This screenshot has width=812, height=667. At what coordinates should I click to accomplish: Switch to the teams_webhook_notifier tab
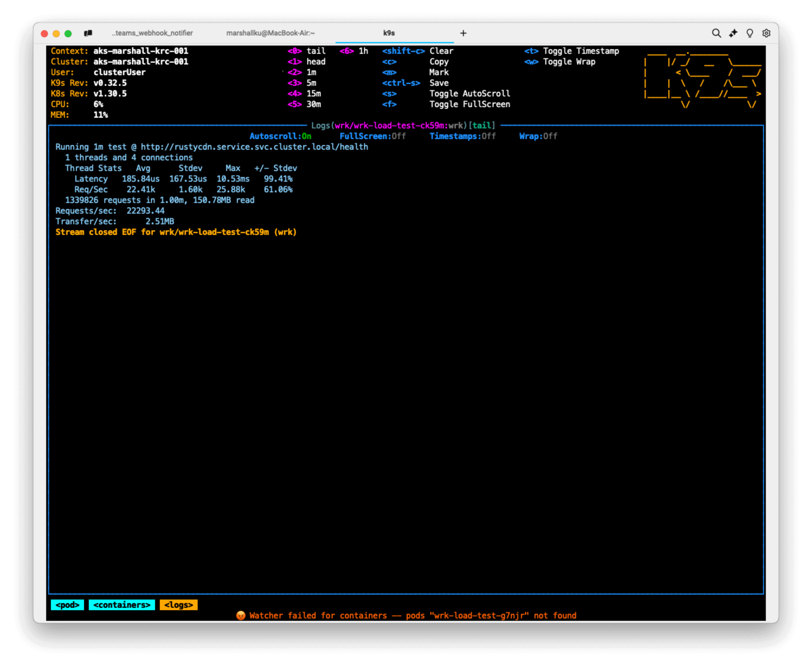(x=152, y=33)
